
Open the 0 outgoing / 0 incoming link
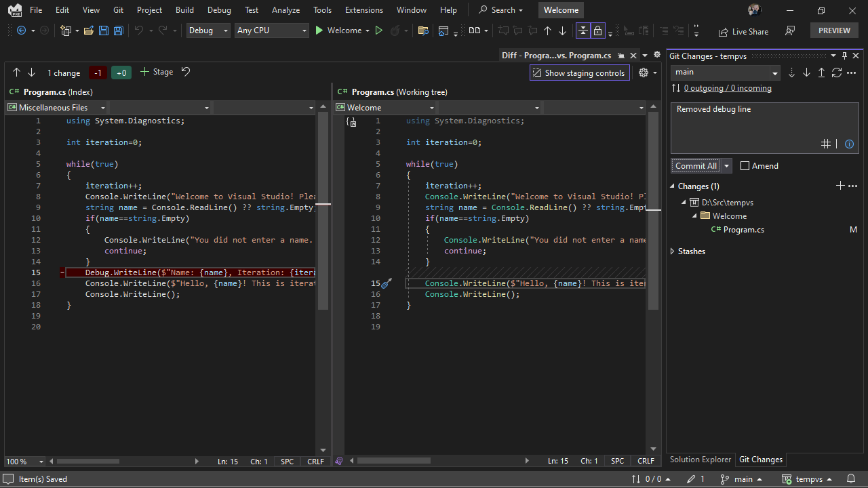tap(728, 88)
